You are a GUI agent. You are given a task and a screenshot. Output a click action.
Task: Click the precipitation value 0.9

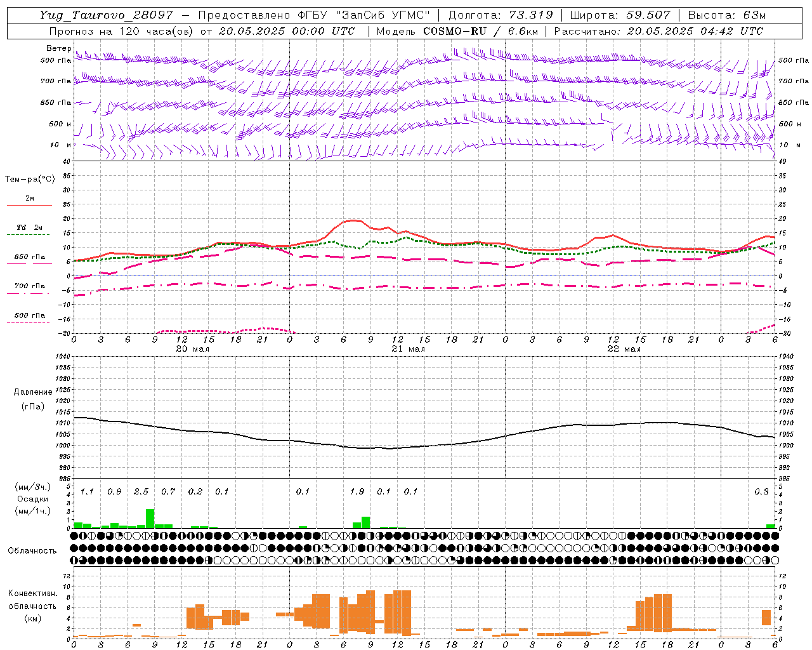[114, 492]
